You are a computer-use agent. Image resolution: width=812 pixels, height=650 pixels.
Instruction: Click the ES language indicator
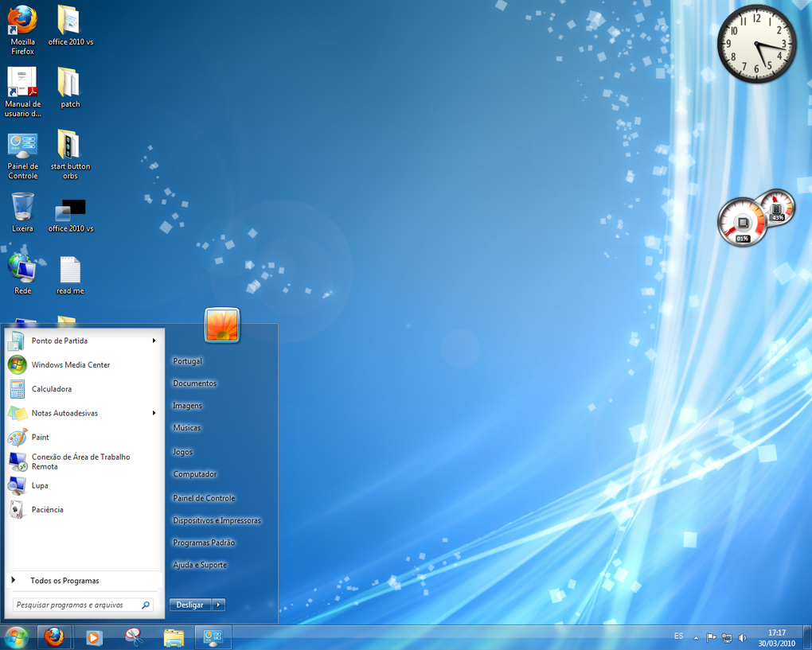click(x=678, y=636)
